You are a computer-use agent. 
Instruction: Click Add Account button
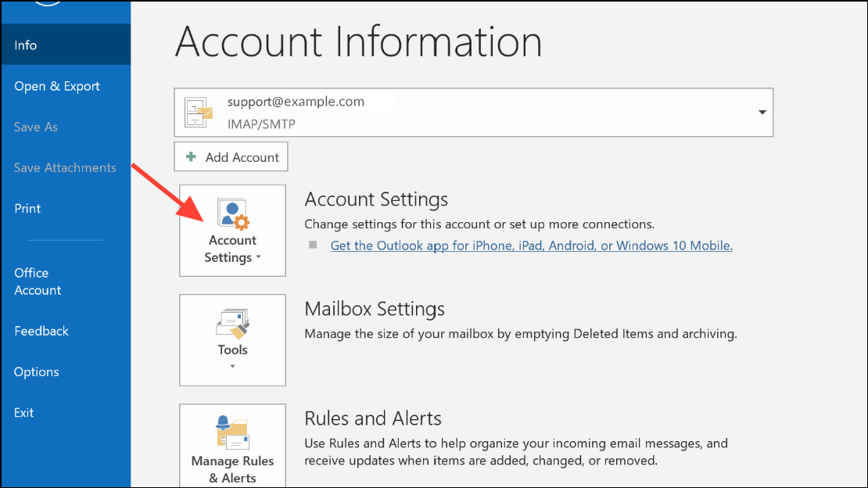click(231, 156)
